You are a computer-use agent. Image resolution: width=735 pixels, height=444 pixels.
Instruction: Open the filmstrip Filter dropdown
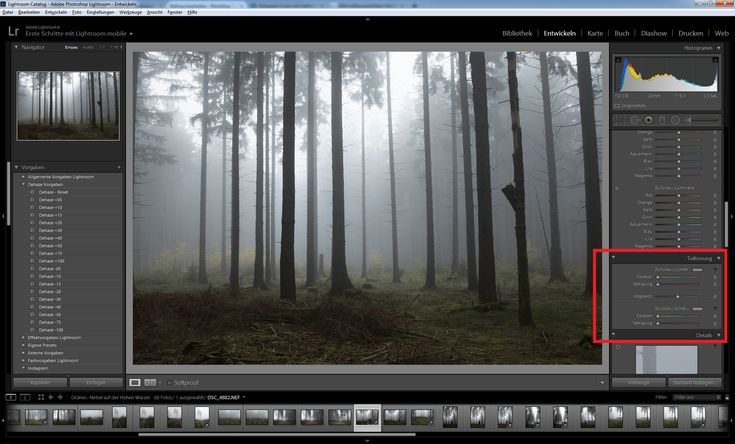(x=696, y=397)
